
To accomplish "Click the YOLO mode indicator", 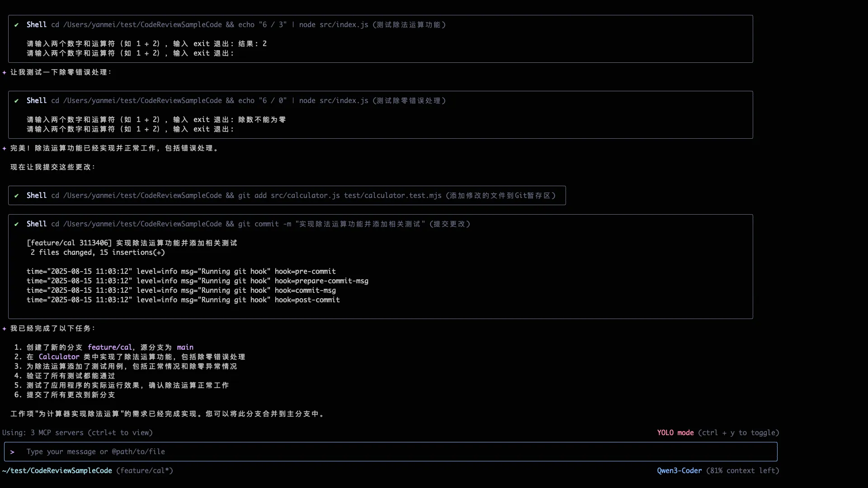I will point(675,433).
